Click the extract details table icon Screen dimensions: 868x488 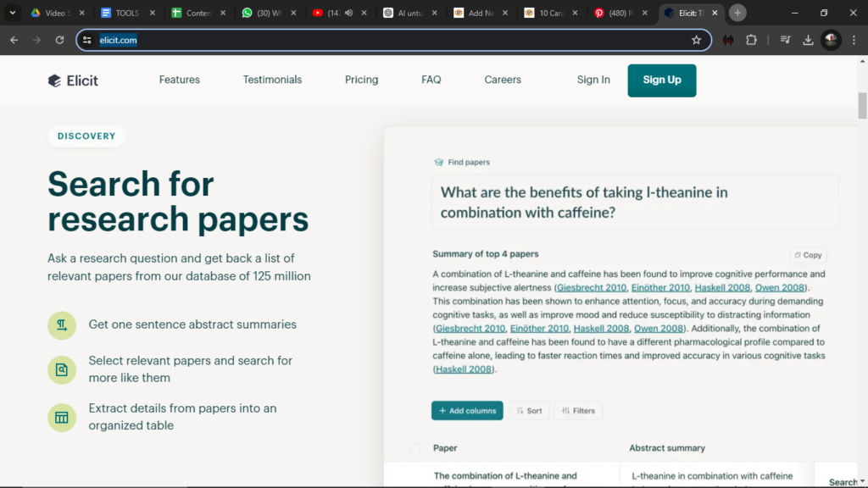(x=62, y=418)
